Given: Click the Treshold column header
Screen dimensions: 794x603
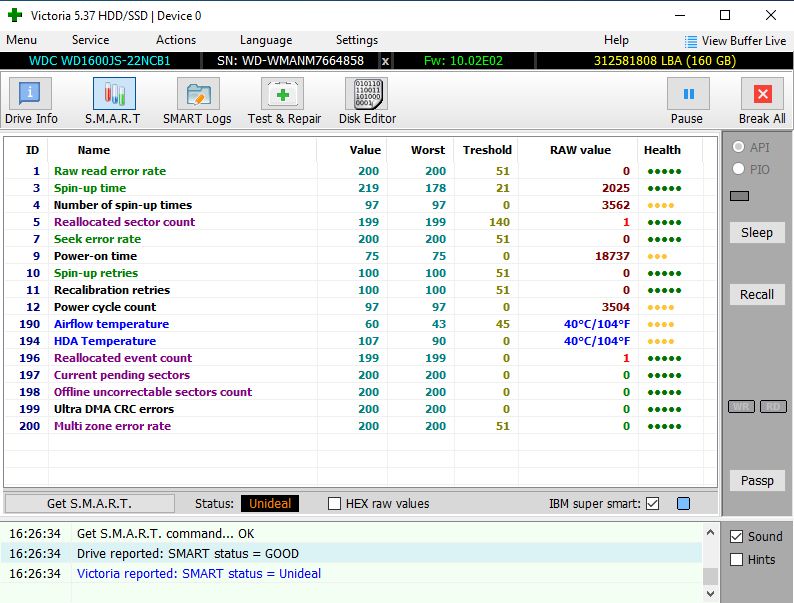Looking at the screenshot, I should pos(487,150).
